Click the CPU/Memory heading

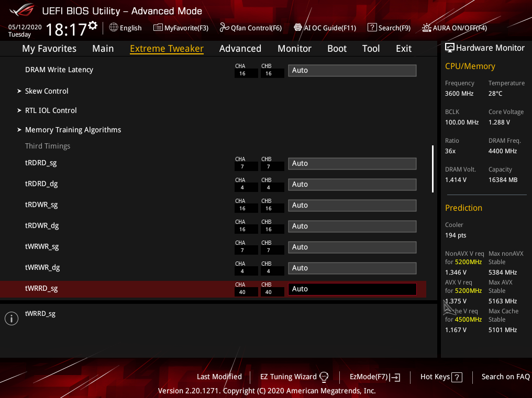point(470,66)
